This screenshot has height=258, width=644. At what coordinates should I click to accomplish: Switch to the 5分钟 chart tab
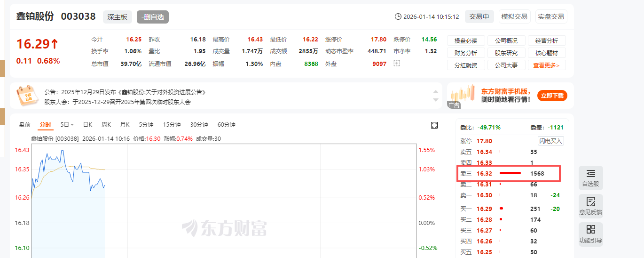(x=146, y=125)
